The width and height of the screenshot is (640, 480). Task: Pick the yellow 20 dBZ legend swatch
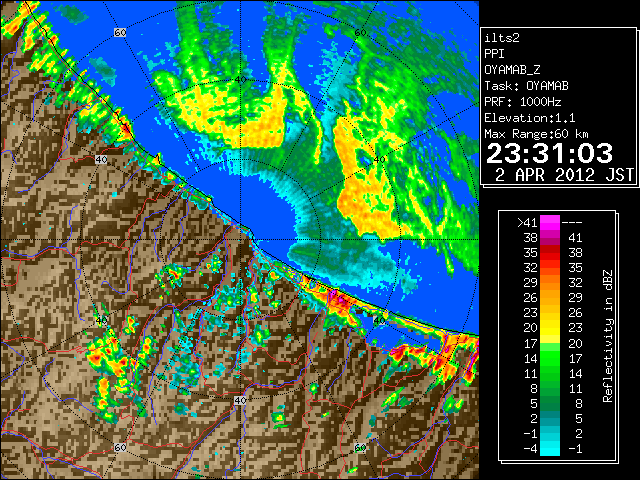(x=550, y=328)
